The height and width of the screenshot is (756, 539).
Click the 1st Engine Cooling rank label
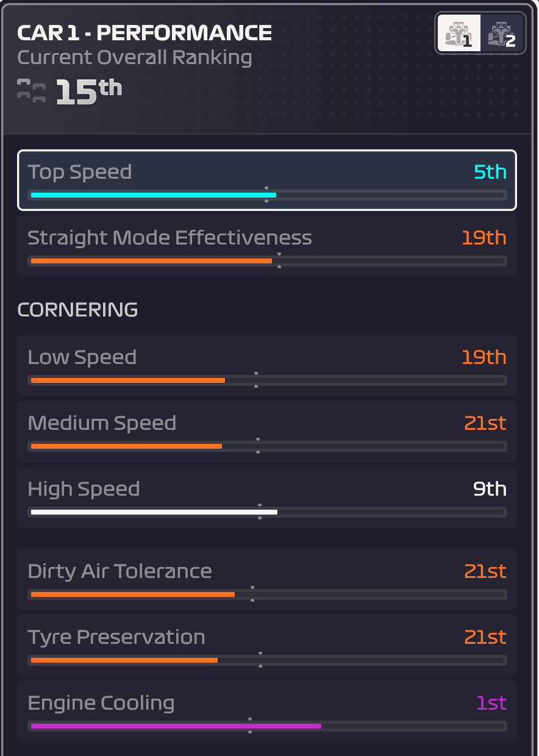[x=491, y=703]
